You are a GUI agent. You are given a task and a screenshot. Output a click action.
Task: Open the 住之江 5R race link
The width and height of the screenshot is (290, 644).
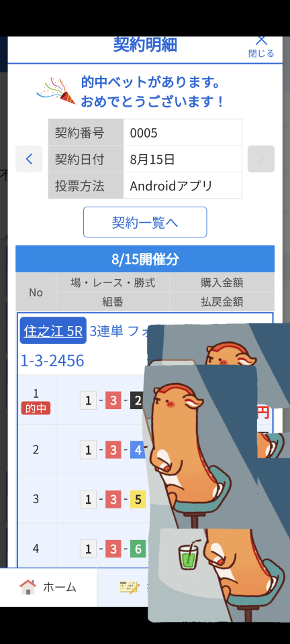pyautogui.click(x=53, y=331)
